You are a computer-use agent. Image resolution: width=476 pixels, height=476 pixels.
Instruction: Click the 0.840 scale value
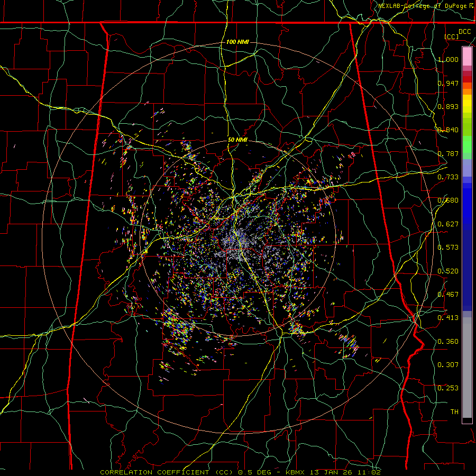pyautogui.click(x=448, y=130)
